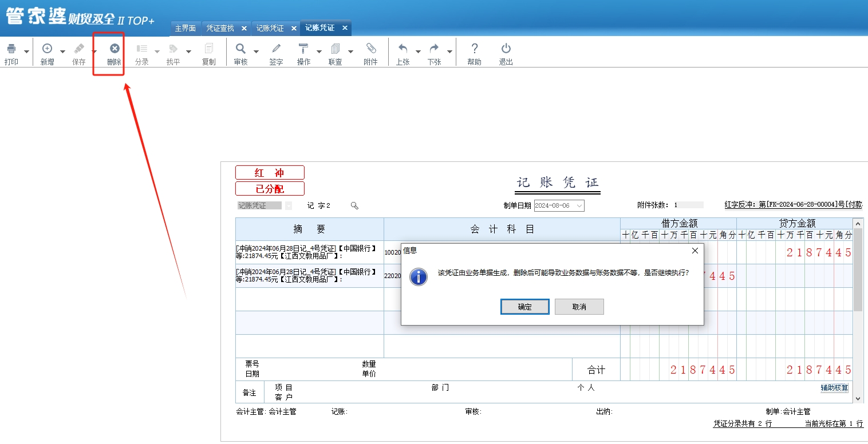Click the 红字反冲 source document link

(x=794, y=204)
